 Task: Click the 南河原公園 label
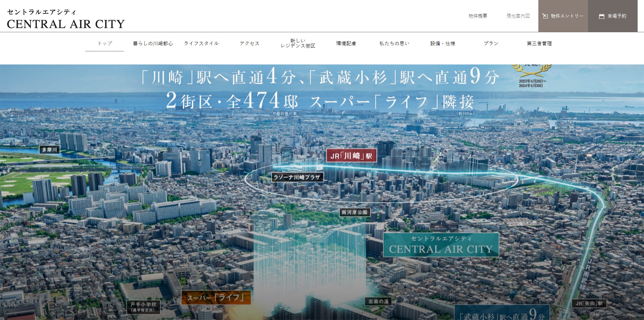(x=355, y=212)
